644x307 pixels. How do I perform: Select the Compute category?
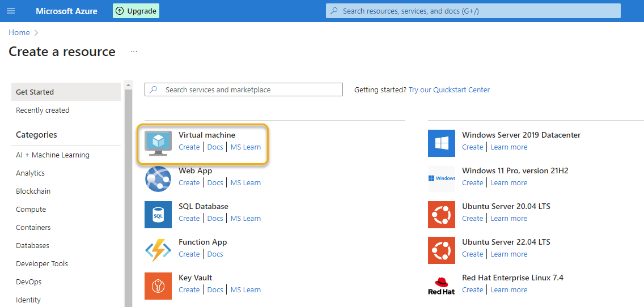click(x=31, y=210)
